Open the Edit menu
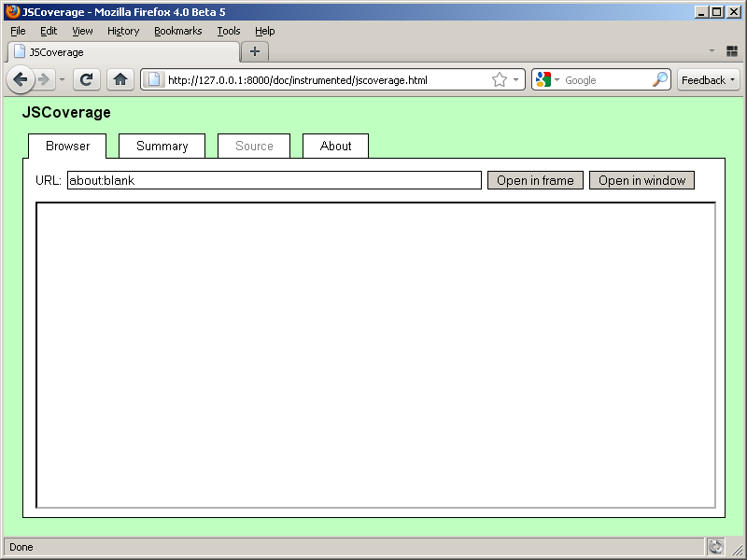Screen dimensions: 747x560 tap(49, 31)
